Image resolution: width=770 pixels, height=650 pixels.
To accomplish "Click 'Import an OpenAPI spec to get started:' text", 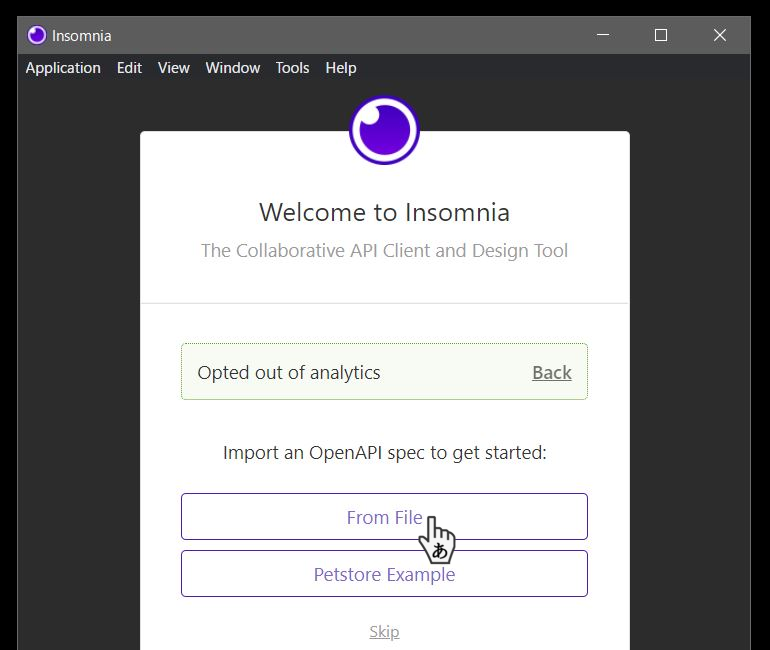I will (384, 453).
